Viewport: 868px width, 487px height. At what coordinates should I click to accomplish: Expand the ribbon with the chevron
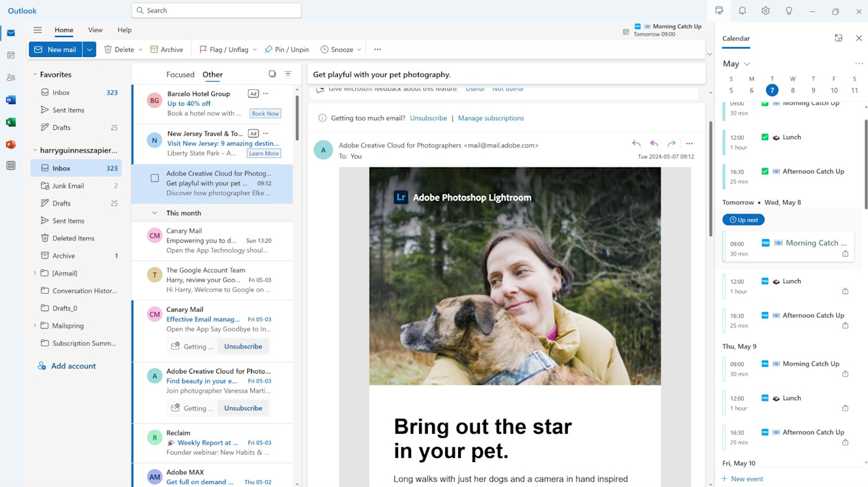point(710,55)
